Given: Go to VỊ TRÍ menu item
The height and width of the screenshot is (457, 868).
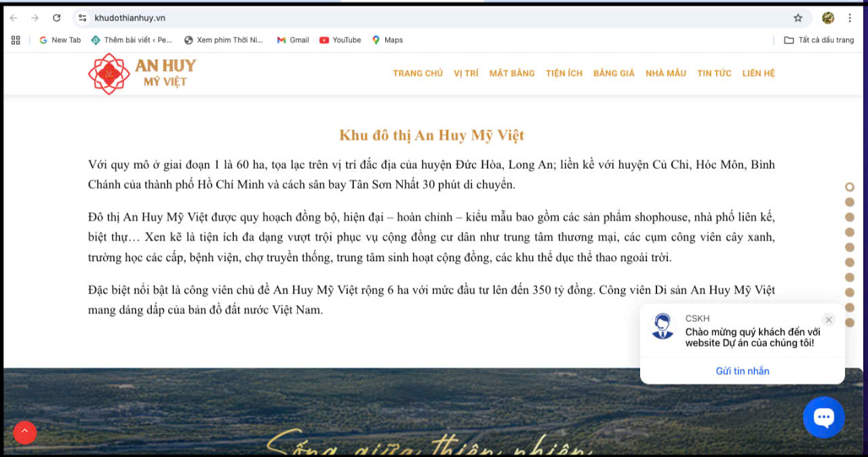Looking at the screenshot, I should point(466,73).
